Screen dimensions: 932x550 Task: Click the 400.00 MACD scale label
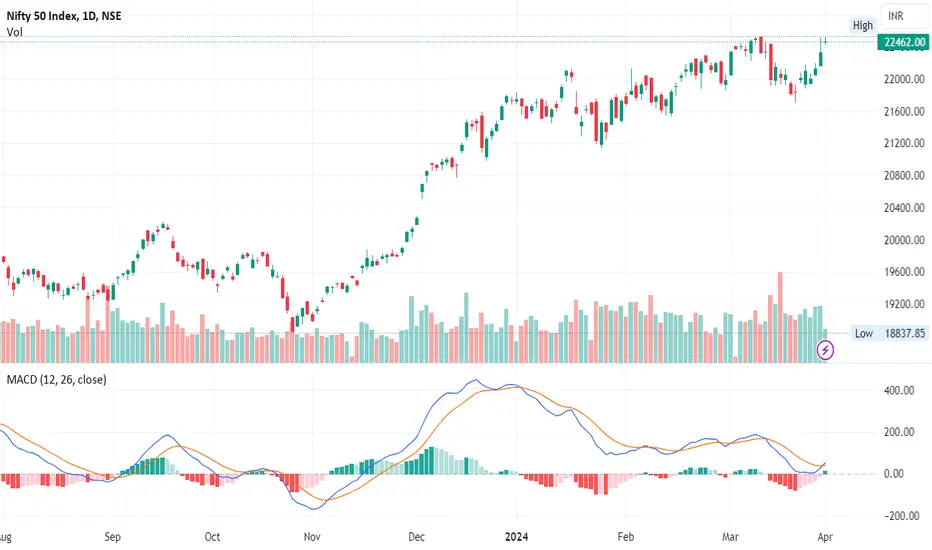pyautogui.click(x=899, y=391)
